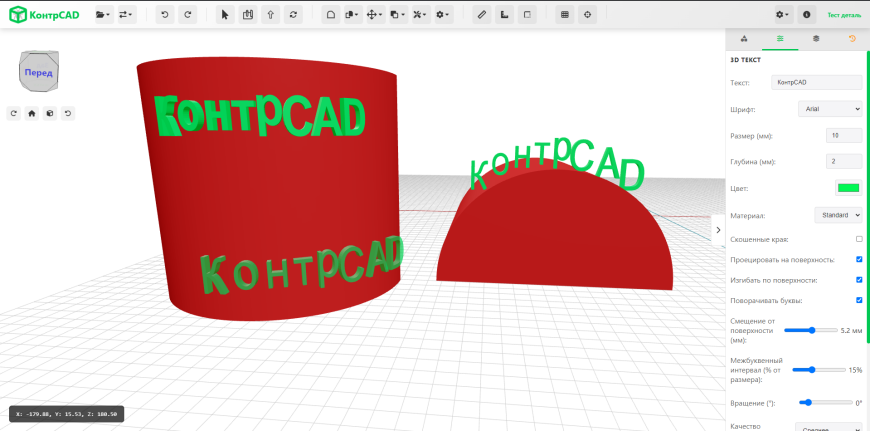
Task: Click the rounded shape tool
Action: (x=331, y=15)
